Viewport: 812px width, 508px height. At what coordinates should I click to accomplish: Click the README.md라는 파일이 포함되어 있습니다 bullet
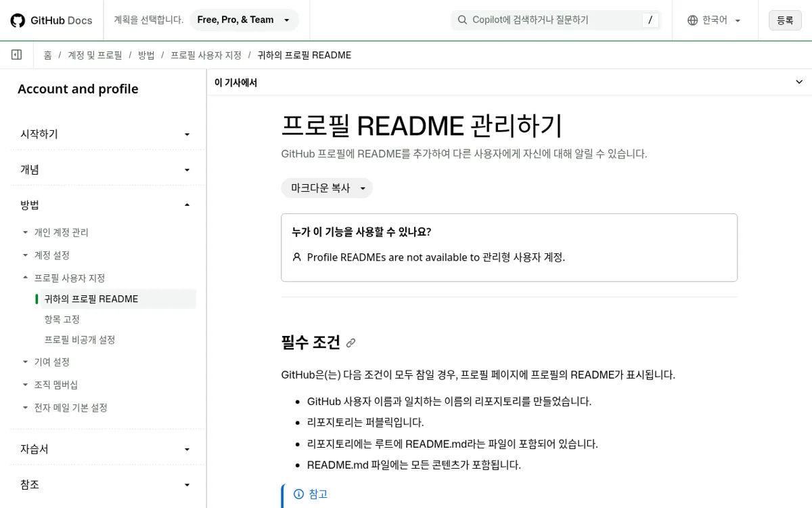click(453, 444)
